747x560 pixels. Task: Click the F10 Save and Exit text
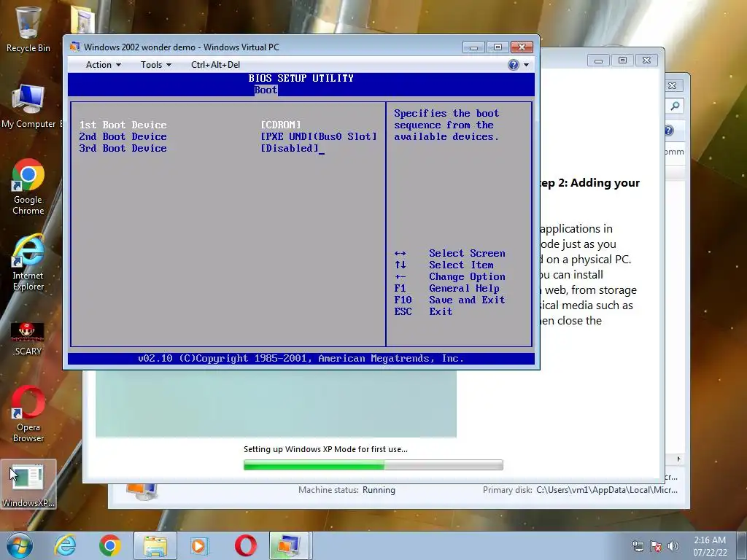449,300
